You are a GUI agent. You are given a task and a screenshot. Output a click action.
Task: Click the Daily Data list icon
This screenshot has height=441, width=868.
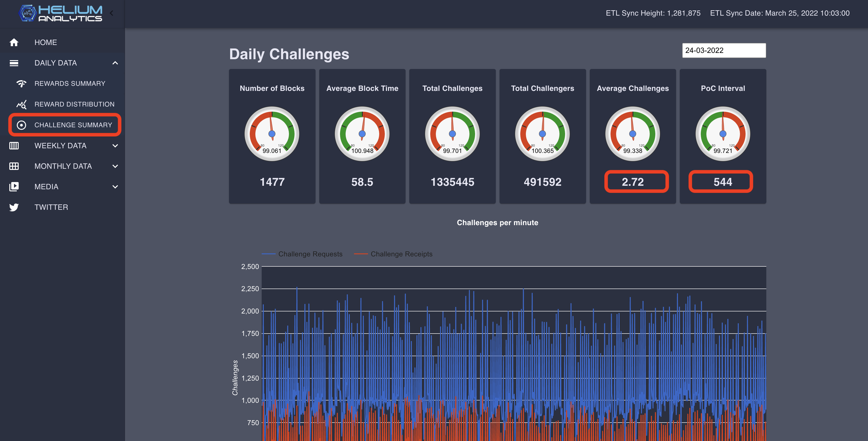[x=14, y=63]
